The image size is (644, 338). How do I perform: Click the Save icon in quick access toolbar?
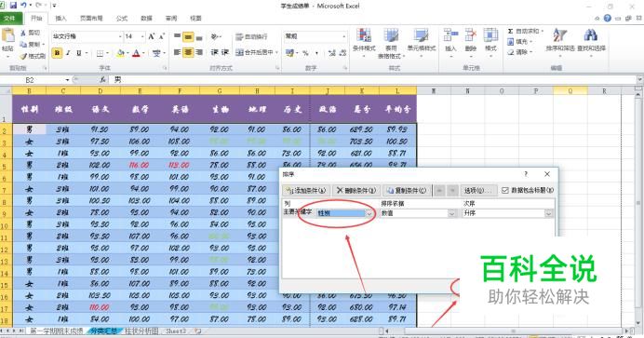13,6
